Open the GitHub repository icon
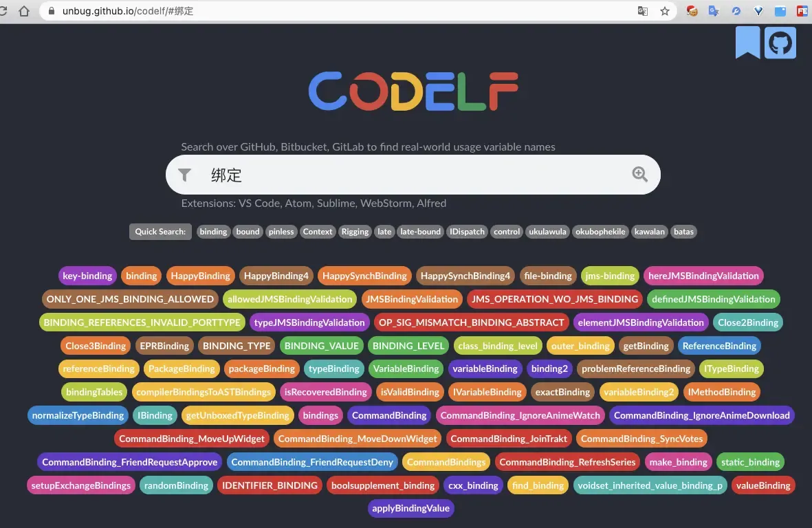 click(780, 43)
